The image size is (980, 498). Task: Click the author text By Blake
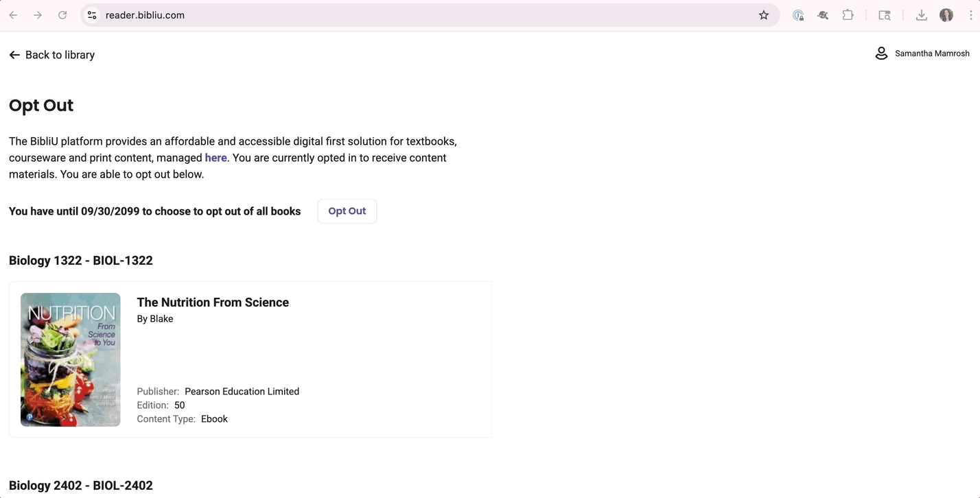pos(155,319)
